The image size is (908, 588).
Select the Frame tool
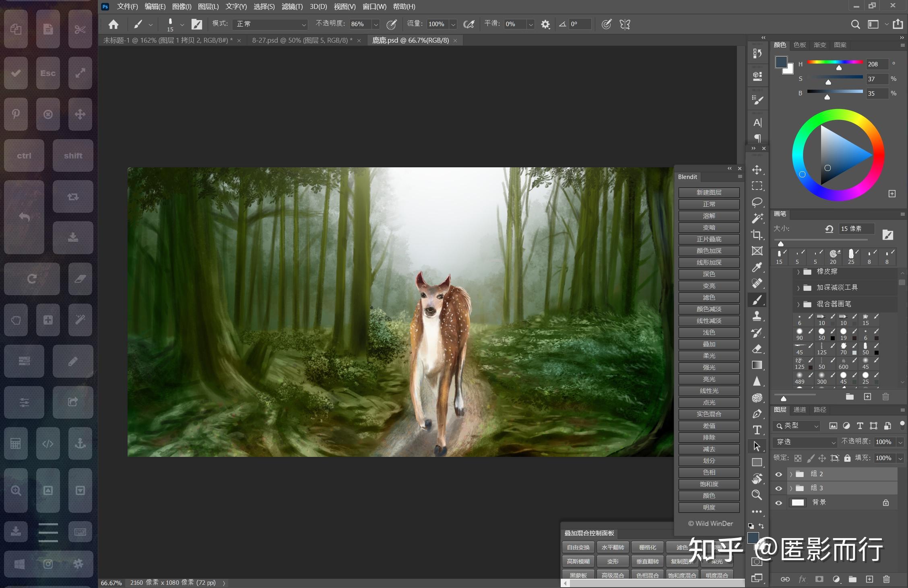757,251
